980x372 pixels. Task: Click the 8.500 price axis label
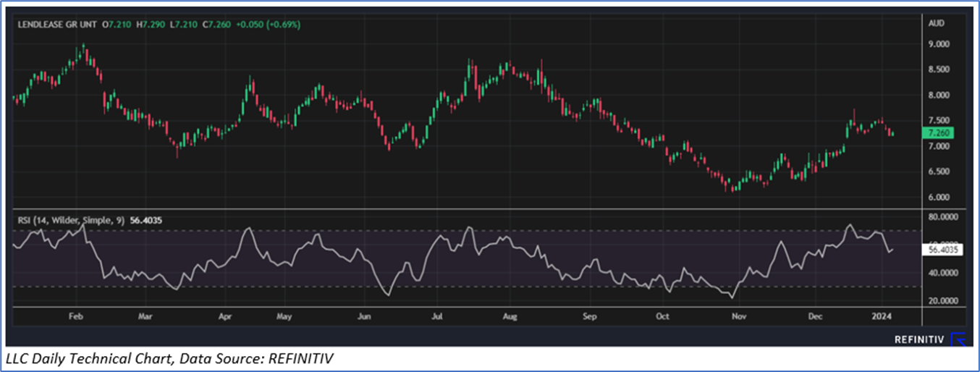pyautogui.click(x=939, y=69)
